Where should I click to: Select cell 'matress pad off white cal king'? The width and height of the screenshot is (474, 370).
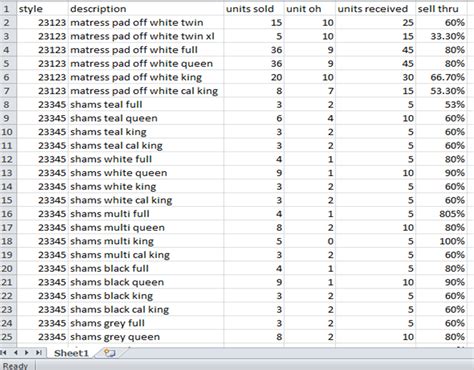click(146, 91)
